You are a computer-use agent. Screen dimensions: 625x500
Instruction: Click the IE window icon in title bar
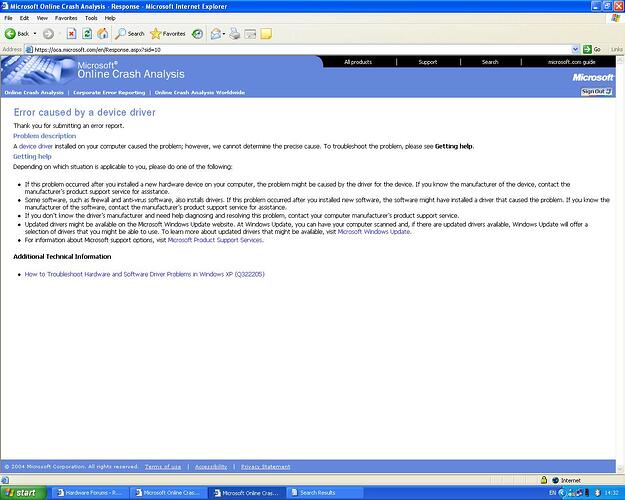(5, 6)
